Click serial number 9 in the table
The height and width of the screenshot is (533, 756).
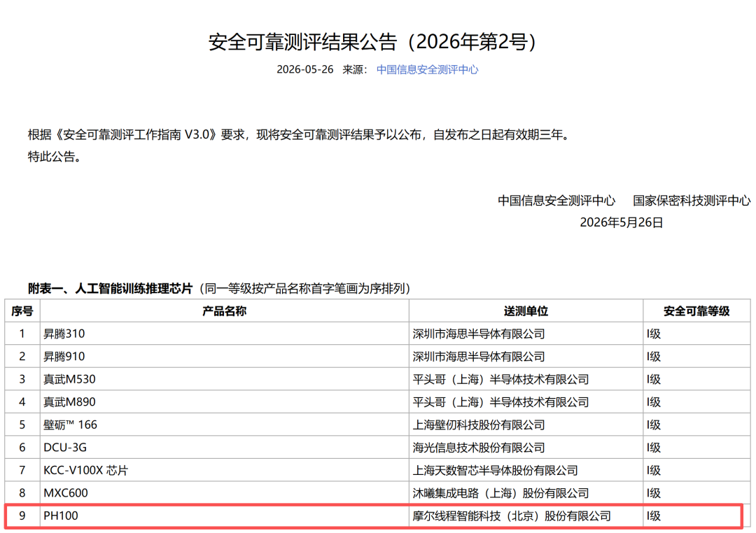click(22, 516)
